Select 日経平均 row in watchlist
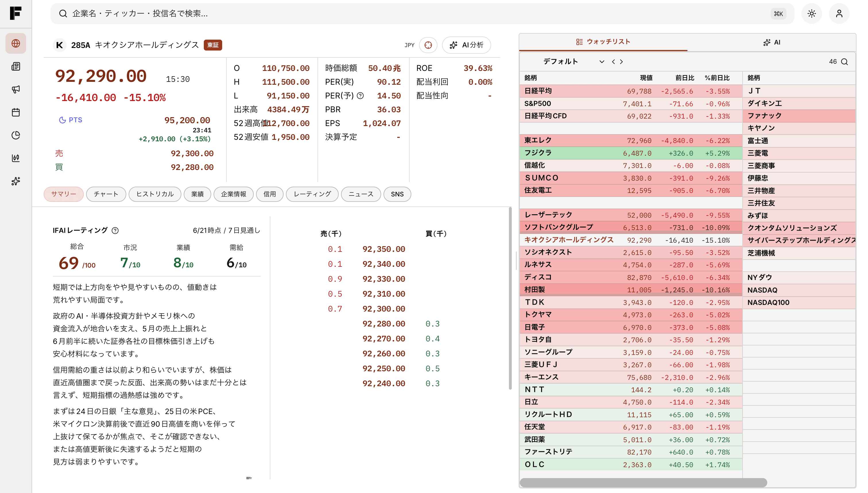The width and height of the screenshot is (868, 493). click(x=631, y=91)
